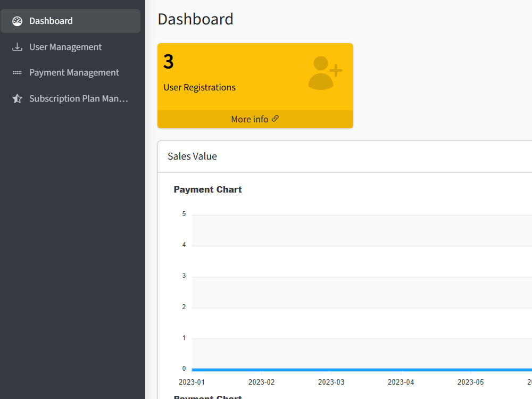Click the User Registrations label
This screenshot has height=399, width=532.
(199, 88)
